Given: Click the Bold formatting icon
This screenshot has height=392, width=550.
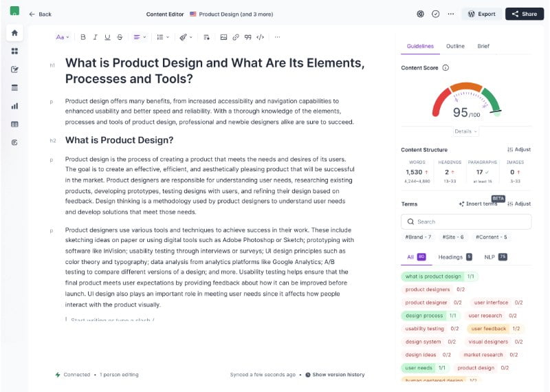Looking at the screenshot, I should (83, 37).
